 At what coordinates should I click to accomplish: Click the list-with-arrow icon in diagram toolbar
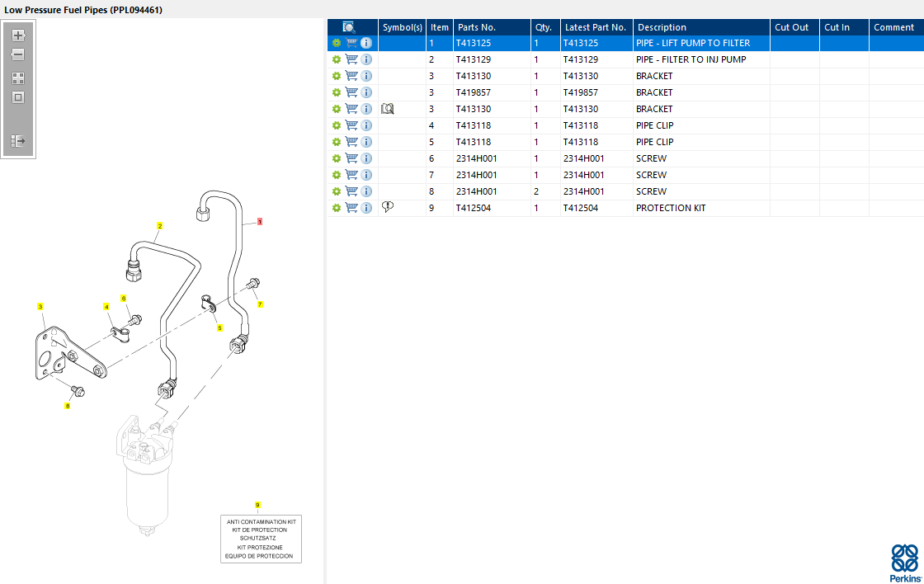click(18, 141)
